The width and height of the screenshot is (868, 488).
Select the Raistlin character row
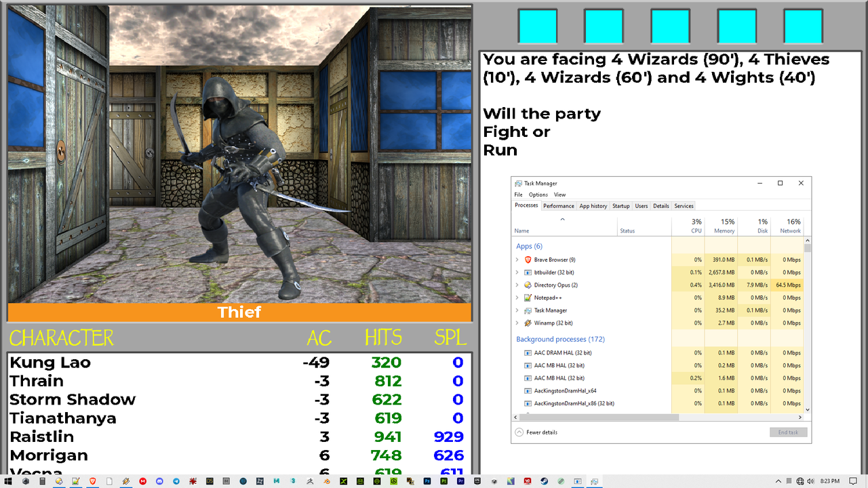(239, 436)
